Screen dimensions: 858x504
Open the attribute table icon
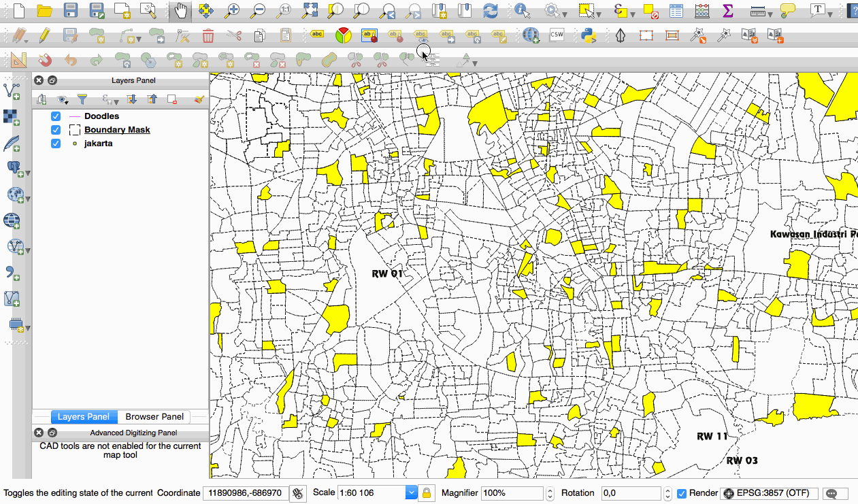676,10
